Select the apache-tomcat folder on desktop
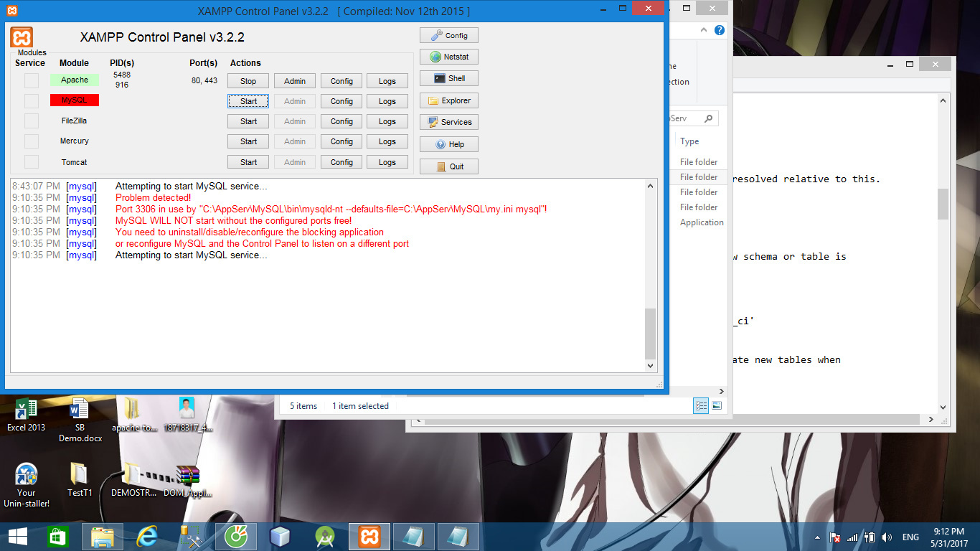The image size is (980, 551). (x=133, y=414)
